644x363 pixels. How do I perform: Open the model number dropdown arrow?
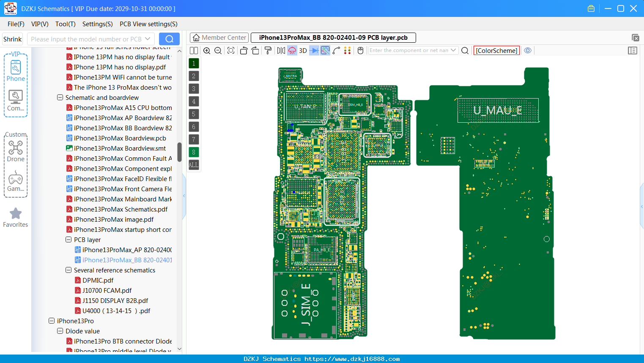(148, 39)
